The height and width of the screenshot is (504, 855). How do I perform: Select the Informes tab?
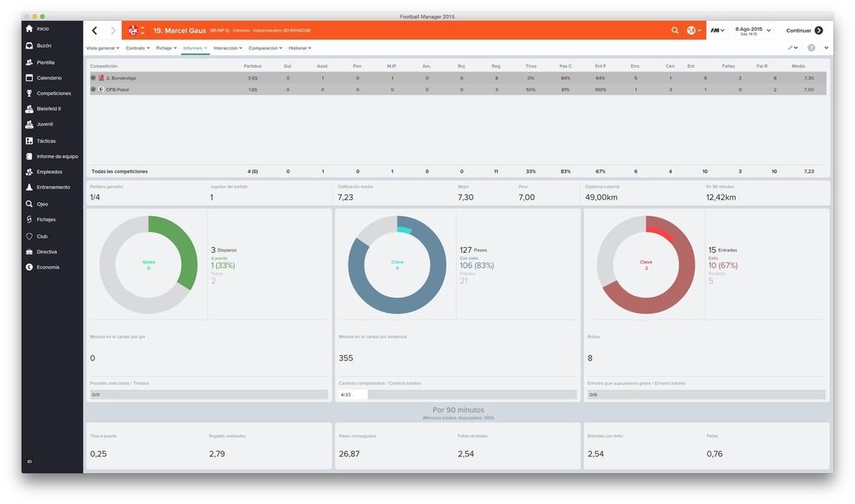(195, 48)
